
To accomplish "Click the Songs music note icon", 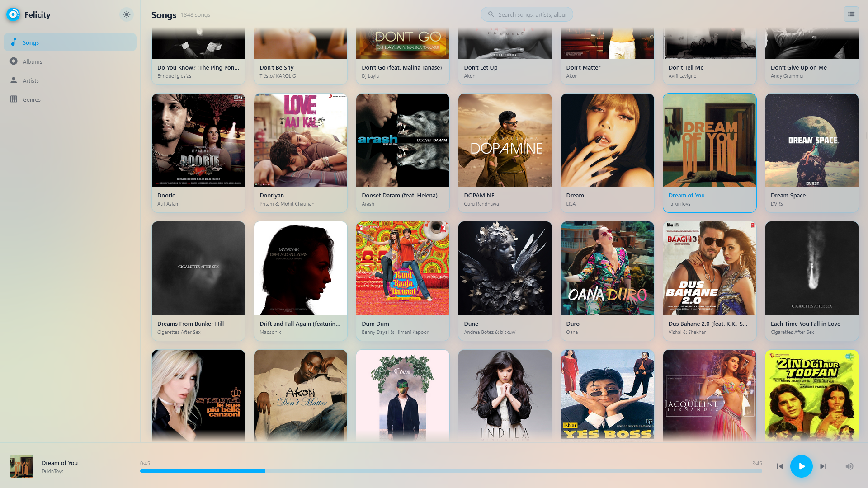I will point(14,42).
